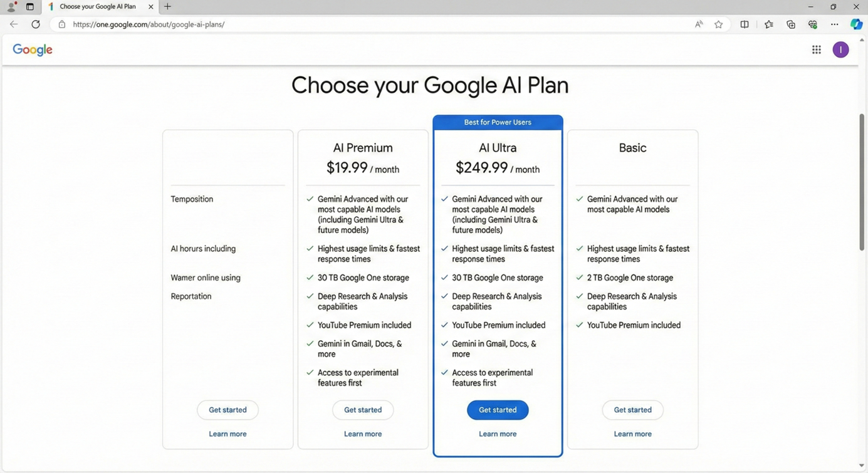Open the Google apps grid
This screenshot has height=473, width=868.
click(x=816, y=49)
